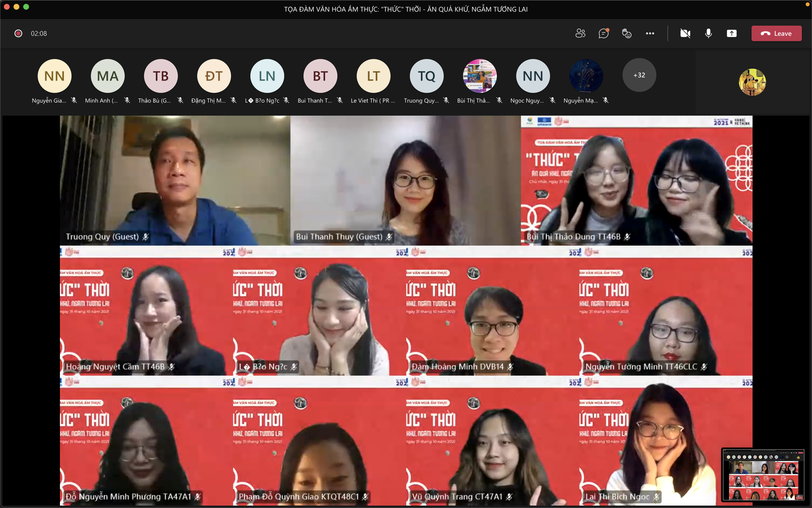
Task: Select Minh Anh's MA avatar
Action: (x=107, y=76)
